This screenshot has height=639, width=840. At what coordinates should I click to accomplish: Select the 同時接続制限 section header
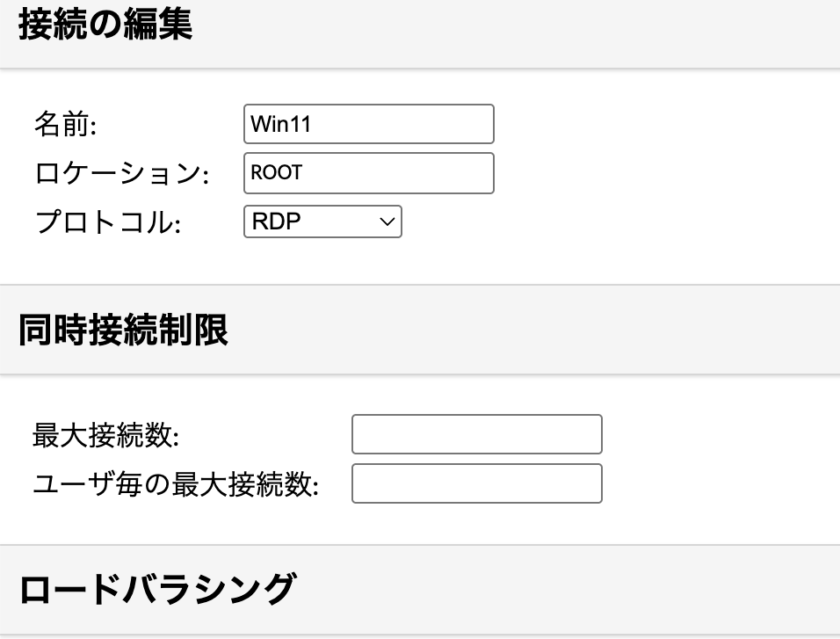click(123, 330)
